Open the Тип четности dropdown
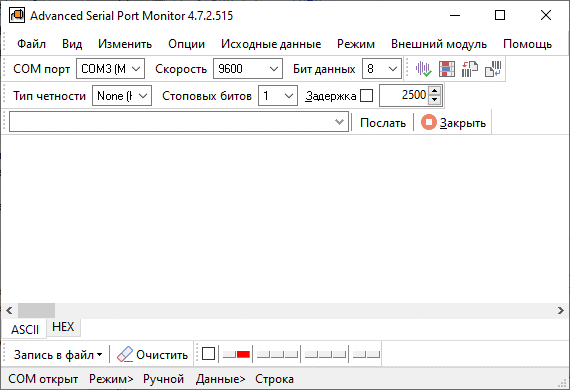570x390 pixels. [122, 96]
